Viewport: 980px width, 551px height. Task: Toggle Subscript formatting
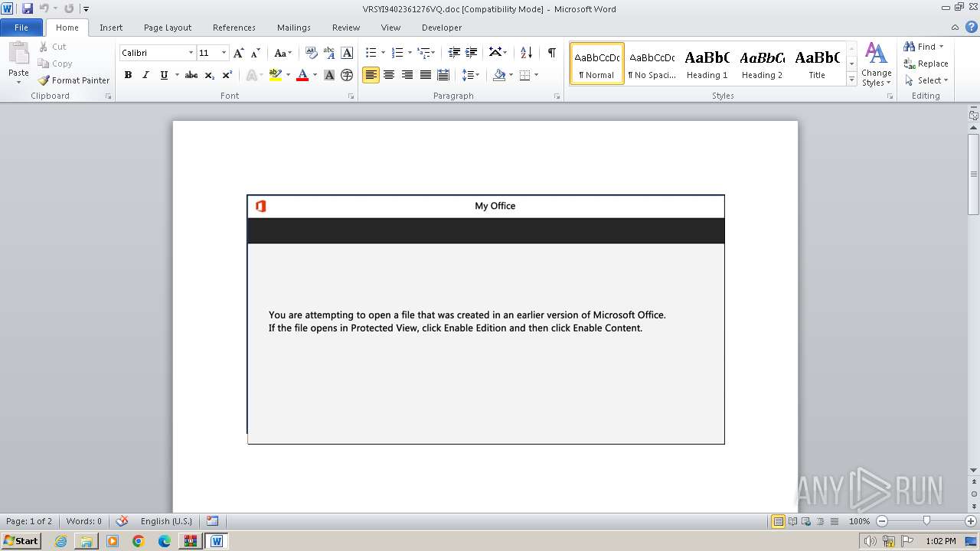209,75
